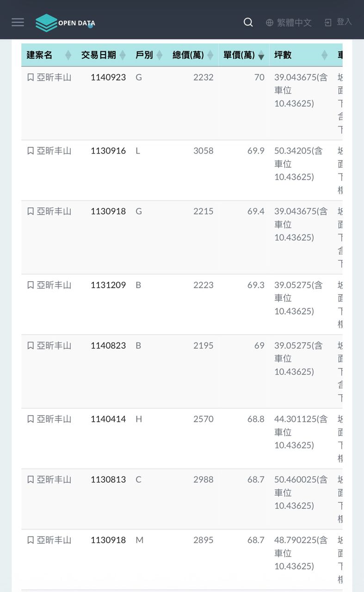
Task: Bookmark the 1130918 M unit row
Action: (x=31, y=540)
